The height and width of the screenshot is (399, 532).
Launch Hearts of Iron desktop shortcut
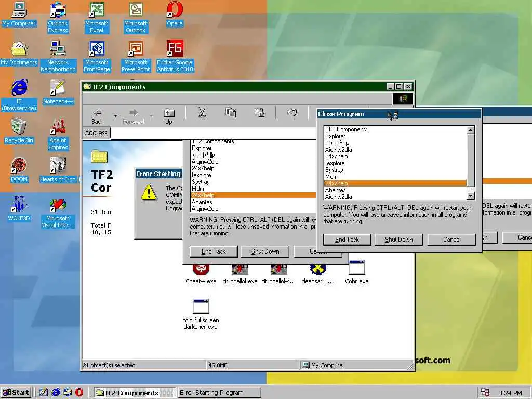[58, 170]
